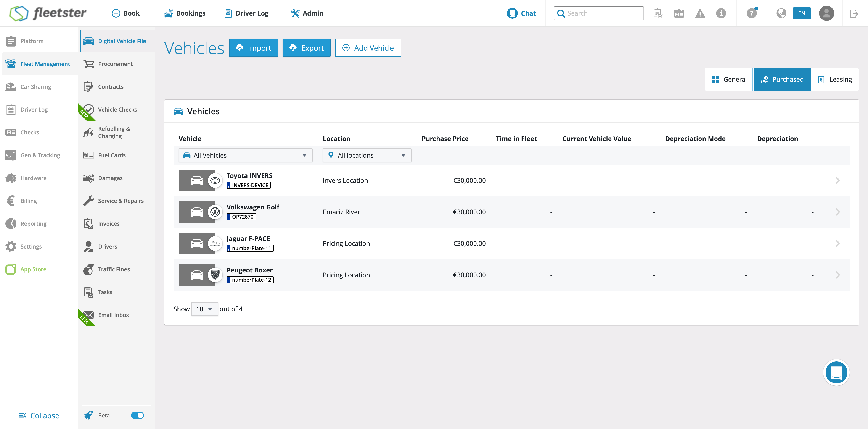Toggle the Beta switch off
868x429 pixels.
(x=137, y=415)
